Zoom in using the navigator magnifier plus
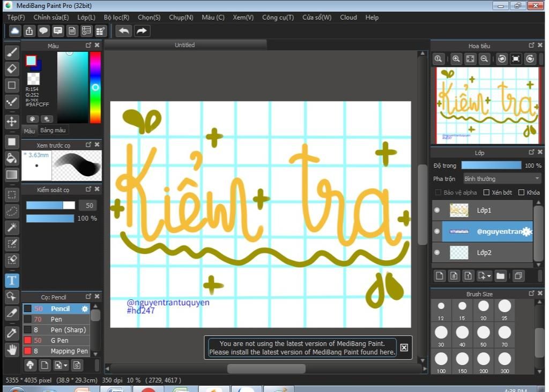Screen dimensions: 549x392 (456, 59)
